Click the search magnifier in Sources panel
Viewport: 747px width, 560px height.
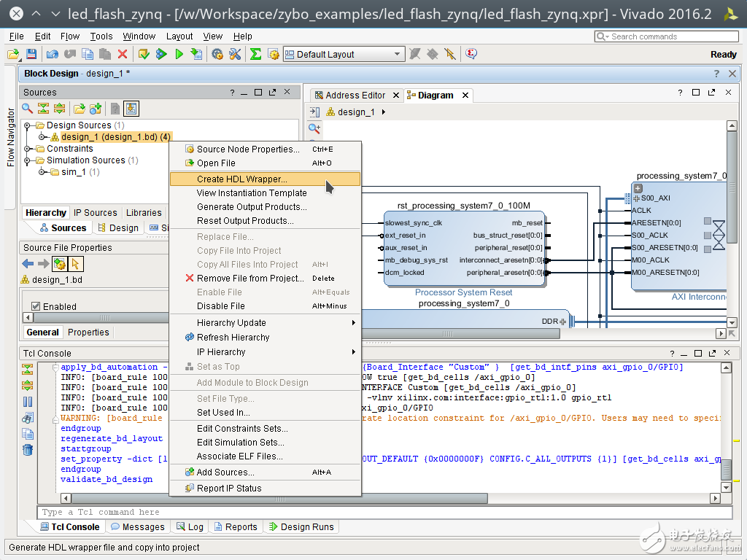[x=28, y=109]
